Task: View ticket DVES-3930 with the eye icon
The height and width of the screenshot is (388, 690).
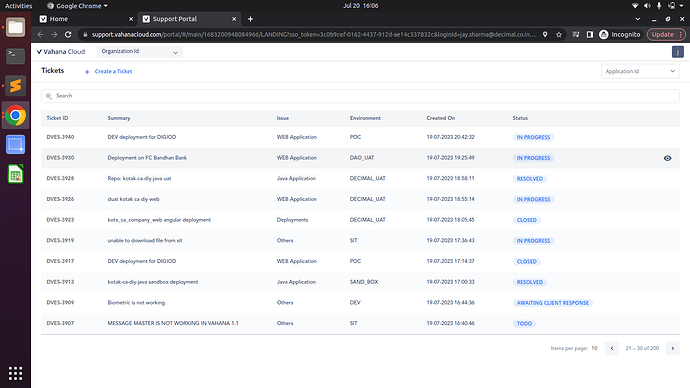Action: coord(668,158)
